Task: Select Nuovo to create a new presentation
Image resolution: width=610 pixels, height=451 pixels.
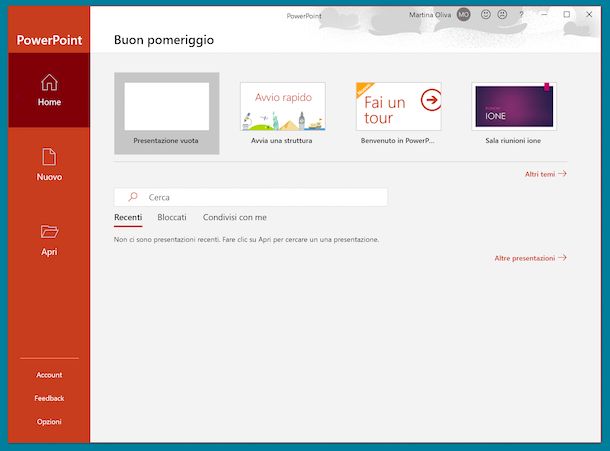Action: tap(49, 165)
